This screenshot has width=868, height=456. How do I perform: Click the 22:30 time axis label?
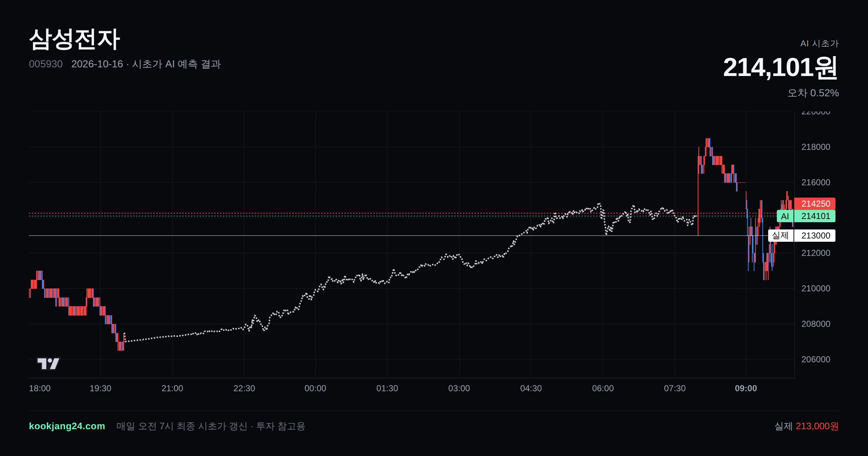(244, 388)
